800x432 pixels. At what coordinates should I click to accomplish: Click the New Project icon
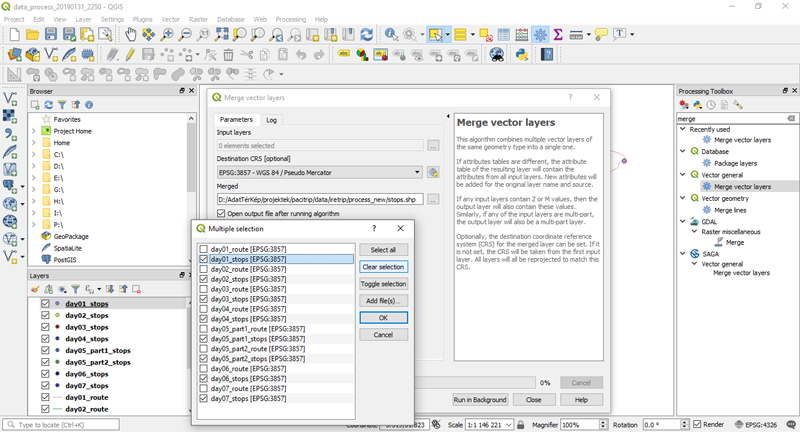point(14,35)
